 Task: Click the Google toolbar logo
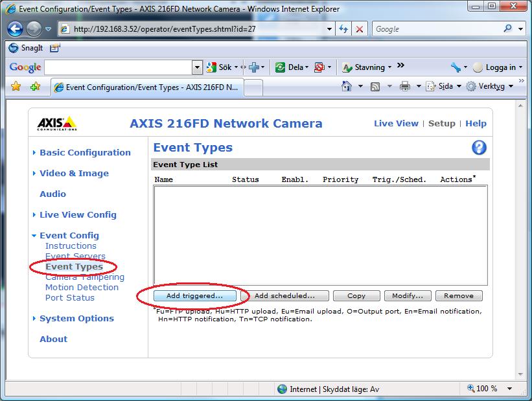click(25, 67)
